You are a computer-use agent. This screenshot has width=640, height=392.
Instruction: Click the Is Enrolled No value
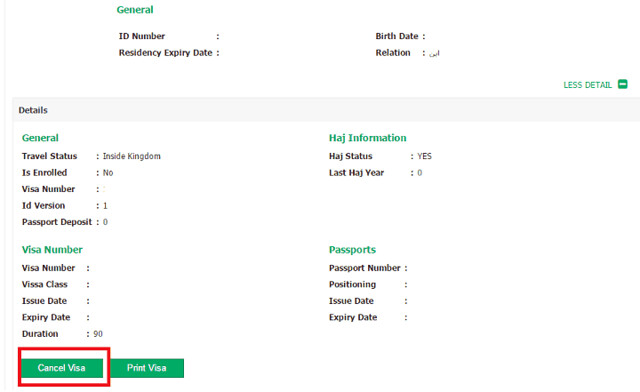pyautogui.click(x=108, y=173)
